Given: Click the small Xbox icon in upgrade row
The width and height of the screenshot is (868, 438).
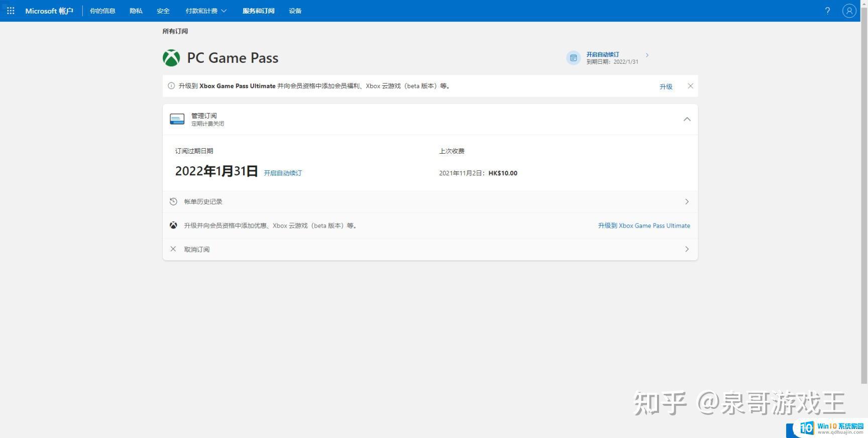Looking at the screenshot, I should pyautogui.click(x=173, y=225).
